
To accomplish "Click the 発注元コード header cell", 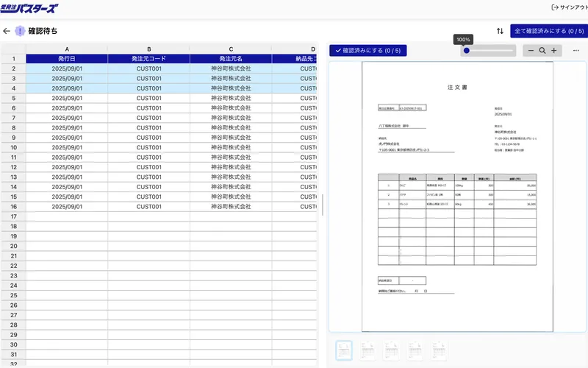I will [x=149, y=59].
